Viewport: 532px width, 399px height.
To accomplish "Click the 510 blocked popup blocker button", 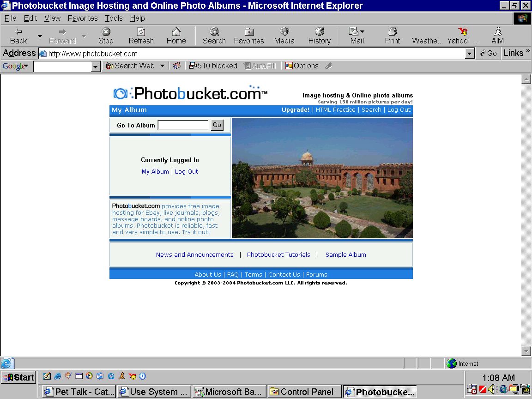I will pyautogui.click(x=213, y=66).
